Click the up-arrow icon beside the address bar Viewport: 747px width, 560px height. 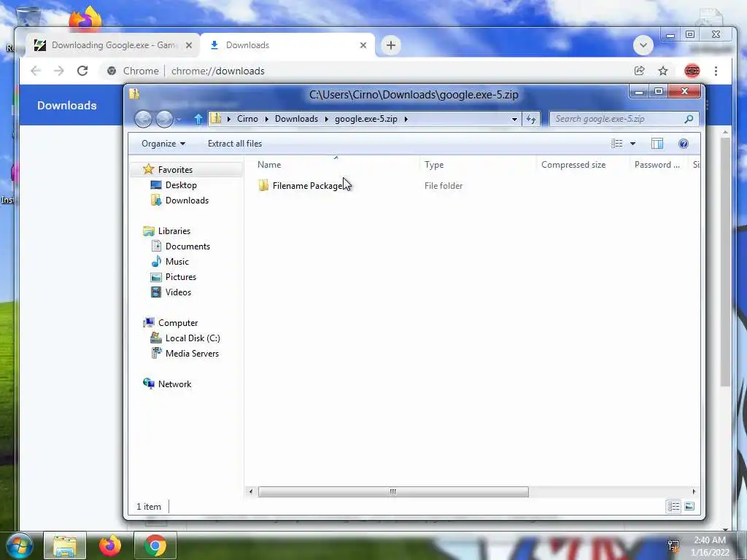click(198, 119)
